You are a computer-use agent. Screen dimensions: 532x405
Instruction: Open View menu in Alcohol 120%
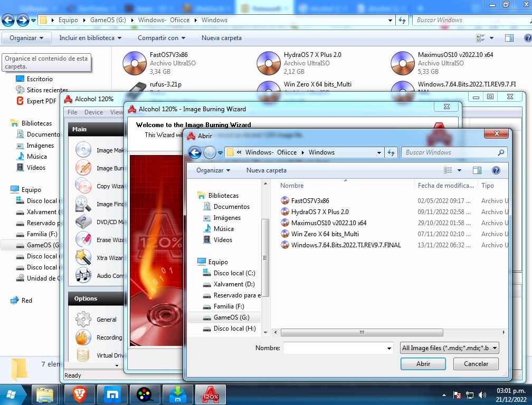pos(116,112)
